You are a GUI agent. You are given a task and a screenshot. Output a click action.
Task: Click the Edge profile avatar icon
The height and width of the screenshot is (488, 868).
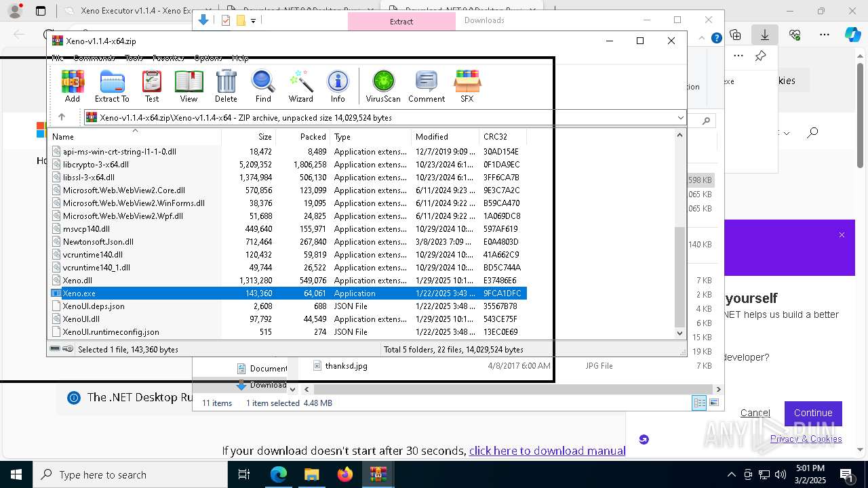[x=14, y=11]
